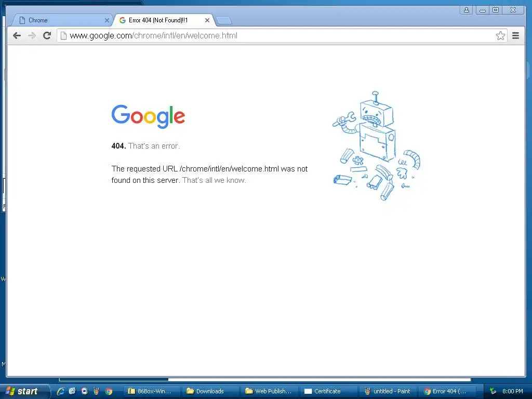Click the system tray network icon

tap(493, 391)
